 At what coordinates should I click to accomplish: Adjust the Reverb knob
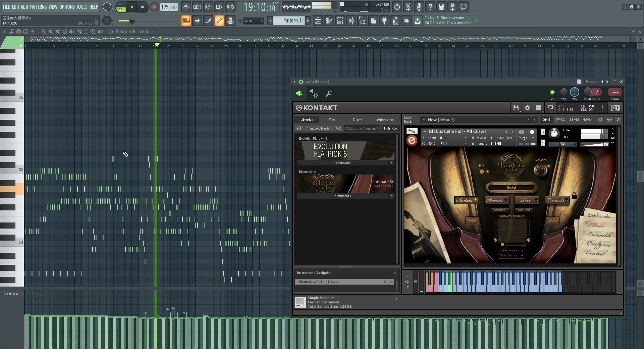[540, 170]
